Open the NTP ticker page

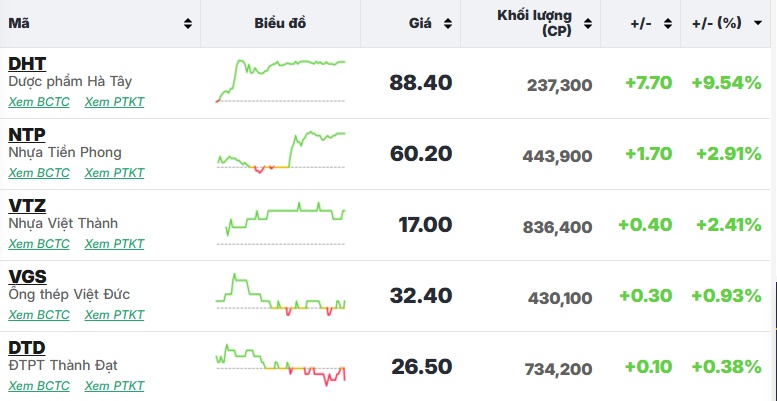[x=27, y=134]
